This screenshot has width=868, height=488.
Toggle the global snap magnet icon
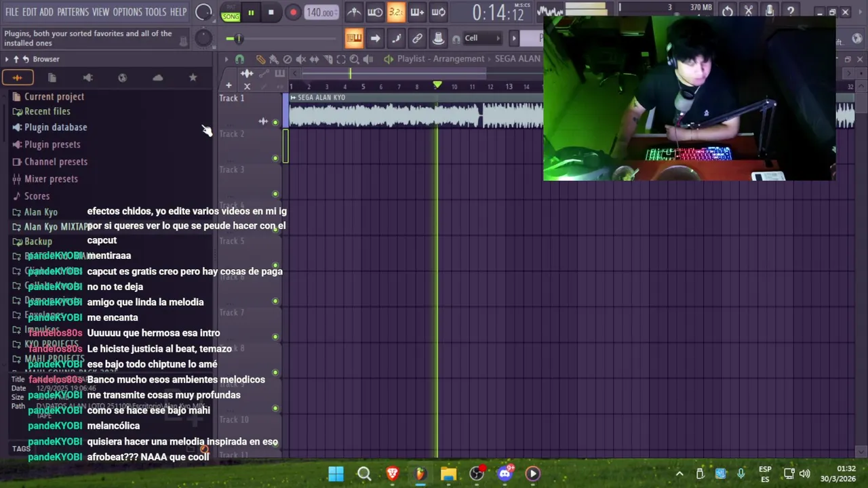click(x=456, y=38)
